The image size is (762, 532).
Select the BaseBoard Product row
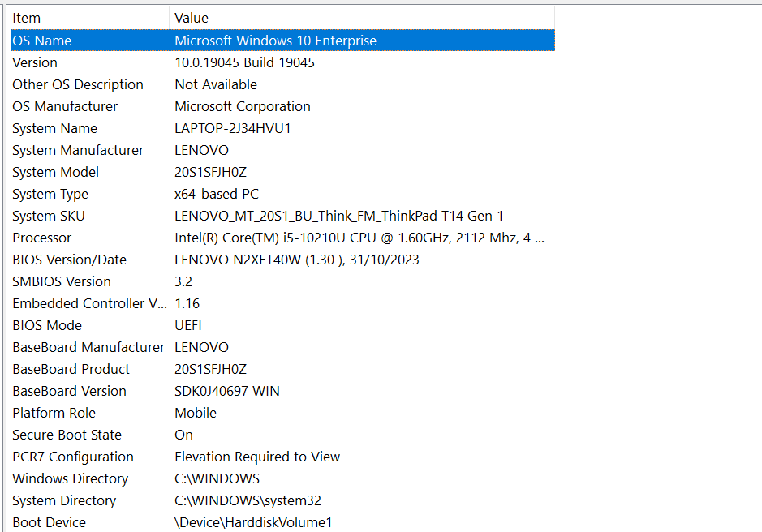point(282,369)
